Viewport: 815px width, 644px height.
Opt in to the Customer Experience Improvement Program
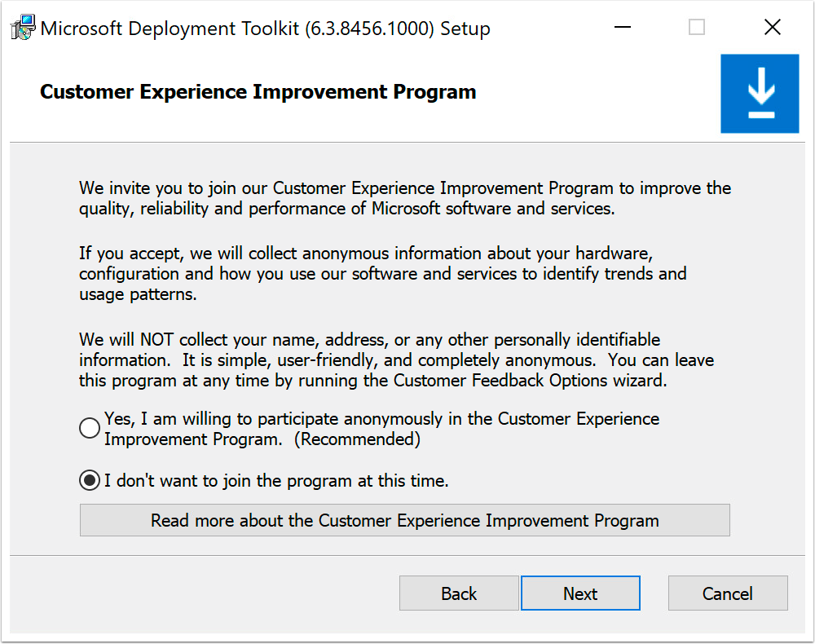click(x=89, y=427)
